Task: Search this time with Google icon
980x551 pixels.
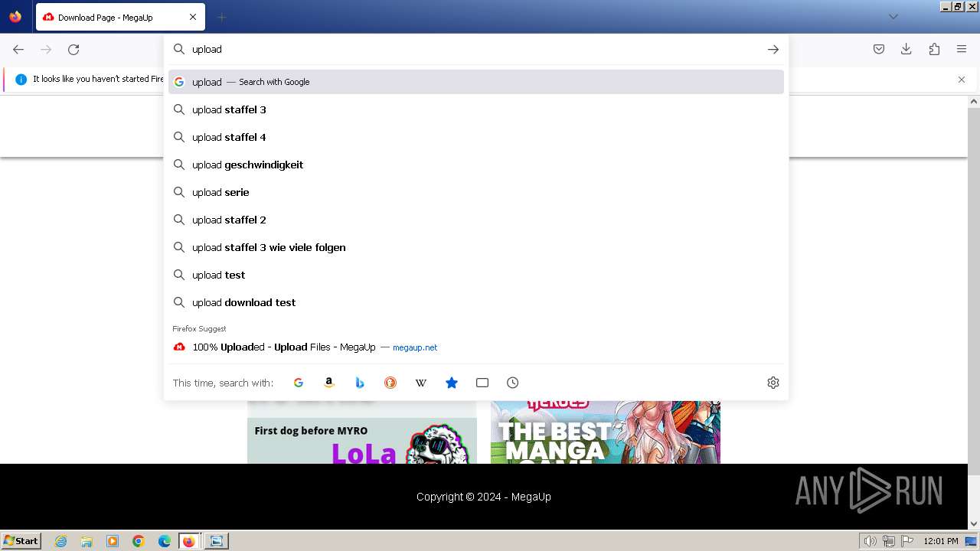Action: pyautogui.click(x=299, y=383)
